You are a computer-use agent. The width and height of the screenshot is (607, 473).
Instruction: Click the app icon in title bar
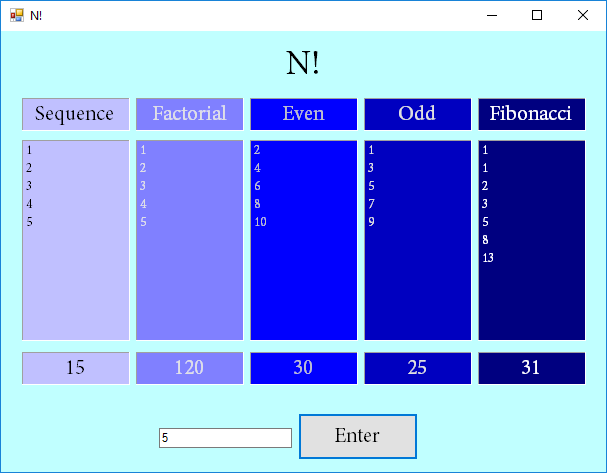click(16, 15)
